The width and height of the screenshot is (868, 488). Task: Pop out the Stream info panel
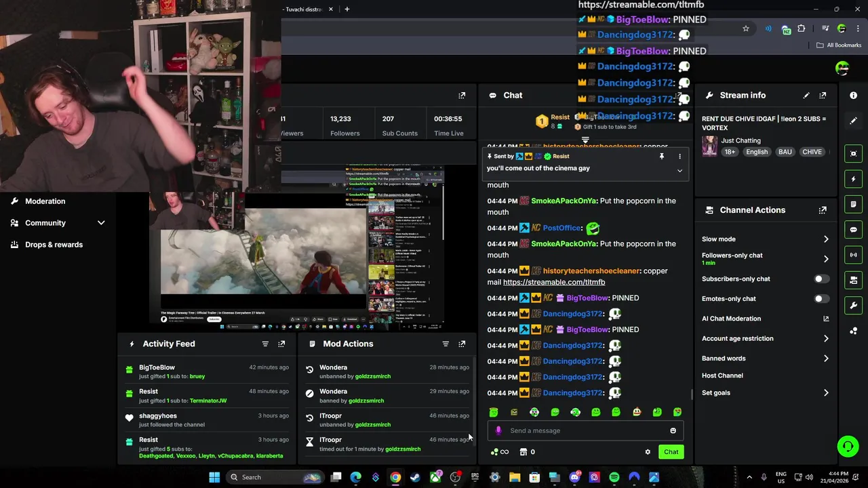tap(823, 96)
